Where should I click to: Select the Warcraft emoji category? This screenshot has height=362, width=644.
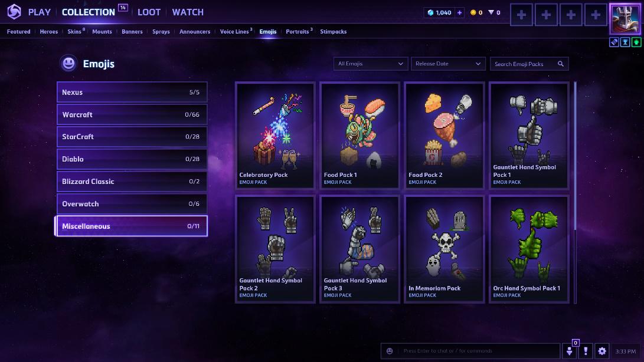[x=132, y=114]
